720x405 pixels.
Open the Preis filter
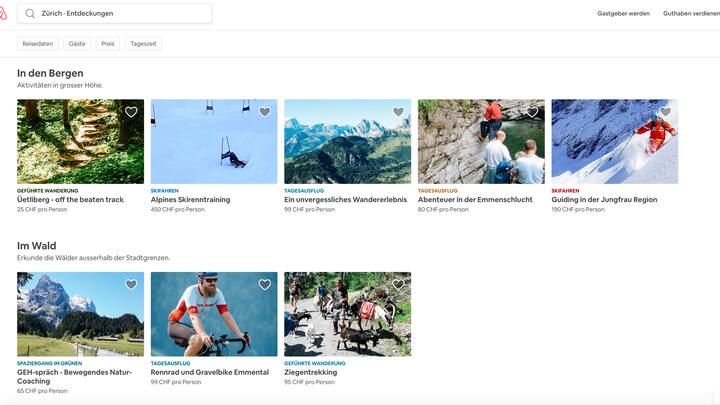coord(107,44)
